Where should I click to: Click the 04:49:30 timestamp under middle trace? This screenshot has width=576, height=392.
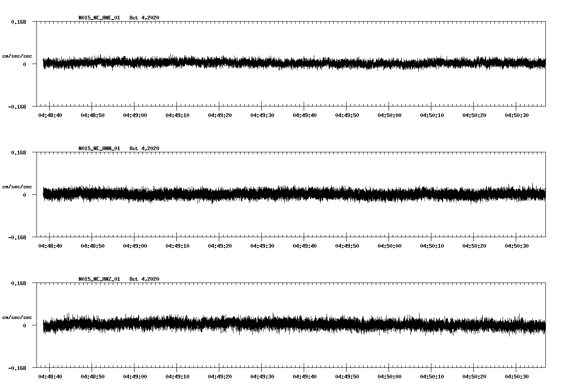262,245
